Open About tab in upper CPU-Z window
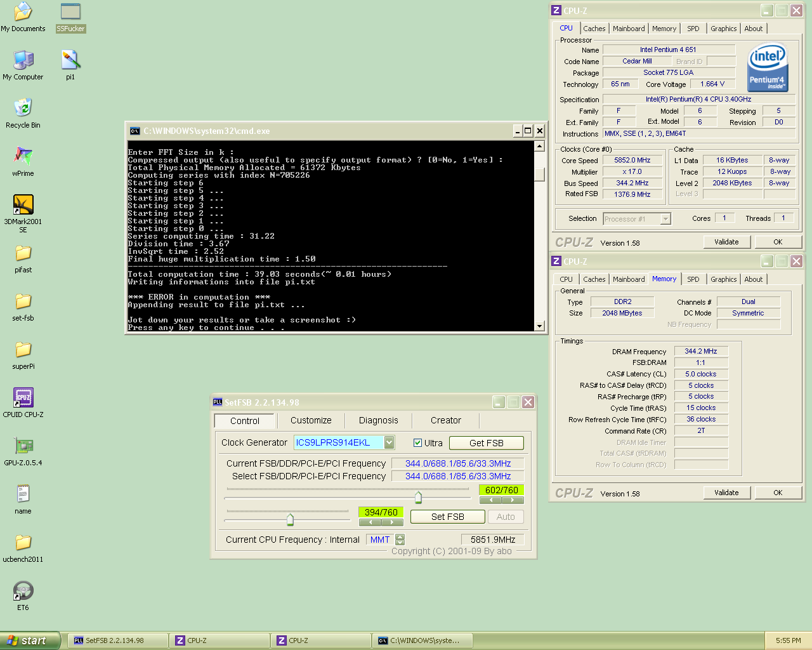812x650 pixels. pos(754,29)
